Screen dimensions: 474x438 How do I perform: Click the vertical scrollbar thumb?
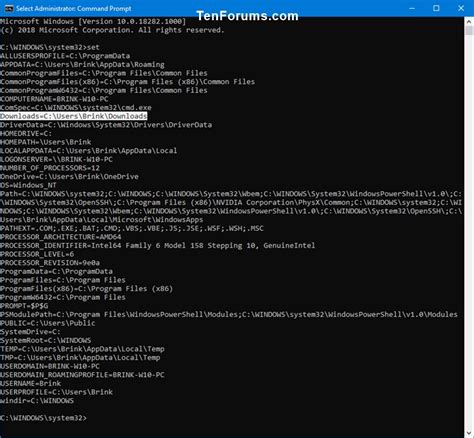tap(469, 31)
